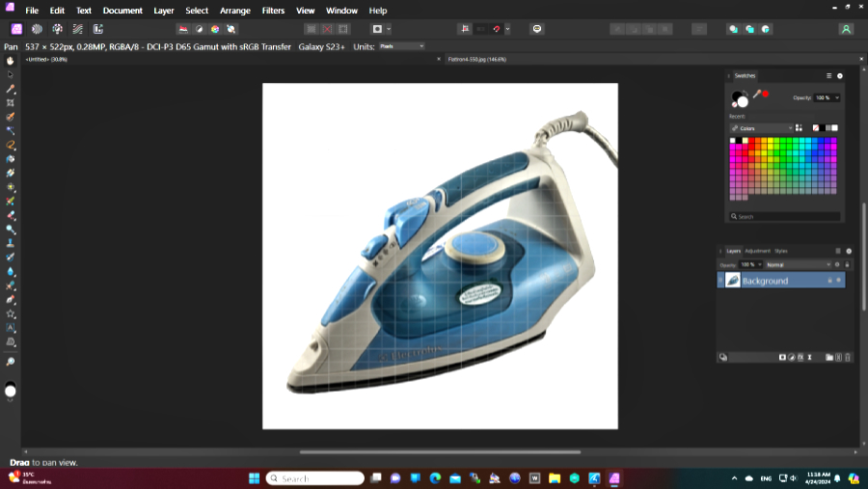Select the Freehand Selection lasso tool
Screen dimensions: 868x489
click(x=11, y=145)
